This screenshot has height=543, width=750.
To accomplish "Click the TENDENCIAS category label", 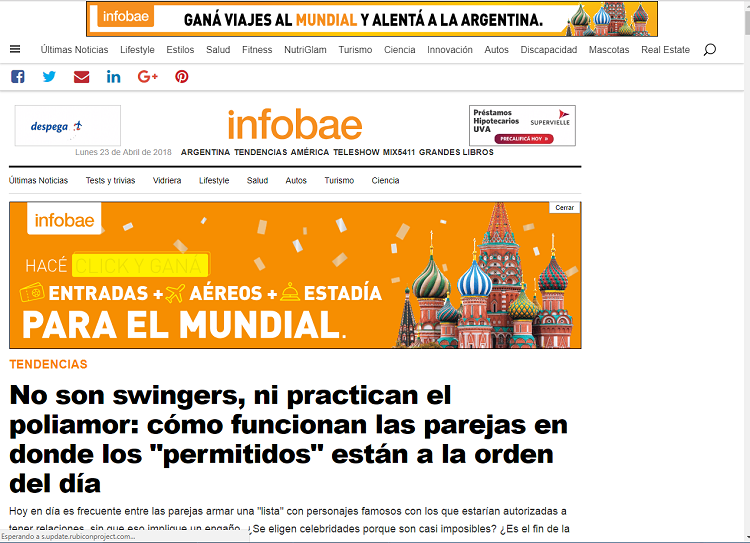I will click(48, 364).
